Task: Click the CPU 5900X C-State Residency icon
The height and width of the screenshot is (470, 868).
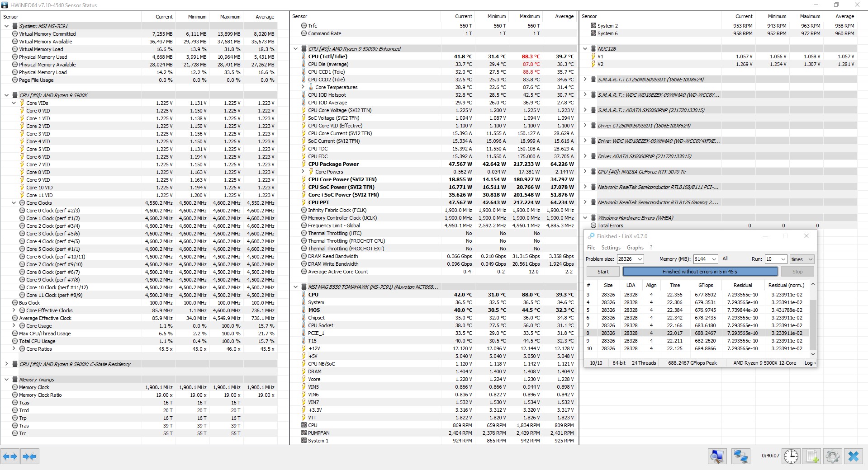Action: pos(14,364)
